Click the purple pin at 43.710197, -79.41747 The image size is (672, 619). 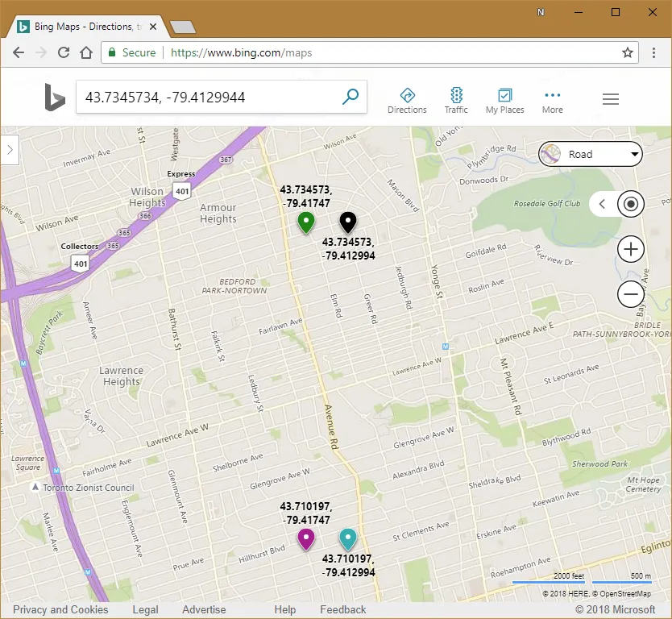coord(306,539)
